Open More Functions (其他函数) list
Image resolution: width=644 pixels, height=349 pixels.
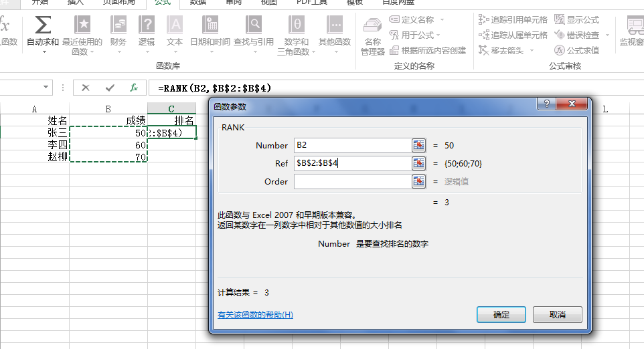pos(335,35)
